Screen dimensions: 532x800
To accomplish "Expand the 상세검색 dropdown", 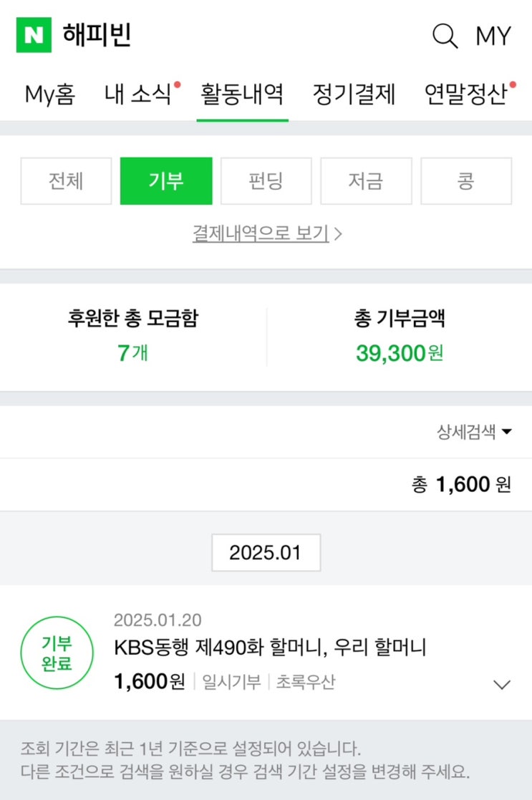I will tap(475, 432).
